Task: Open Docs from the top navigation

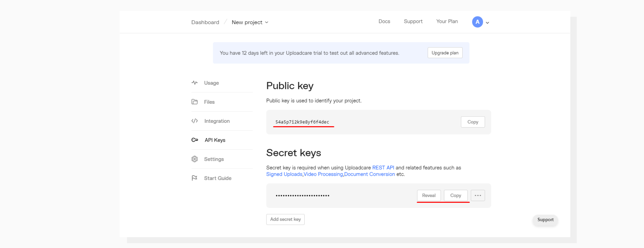Action: [384, 21]
